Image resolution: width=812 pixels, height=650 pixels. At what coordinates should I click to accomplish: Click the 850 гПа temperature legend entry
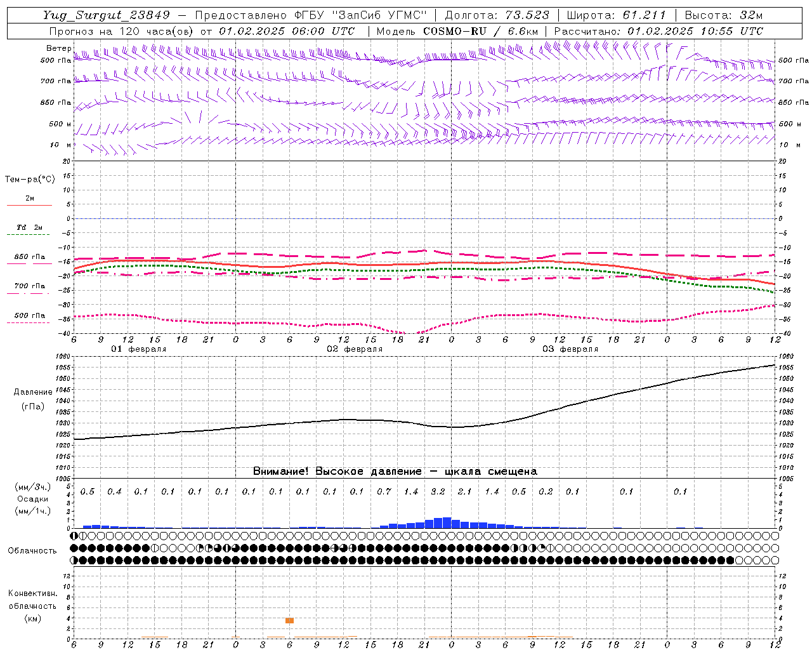pyautogui.click(x=30, y=257)
